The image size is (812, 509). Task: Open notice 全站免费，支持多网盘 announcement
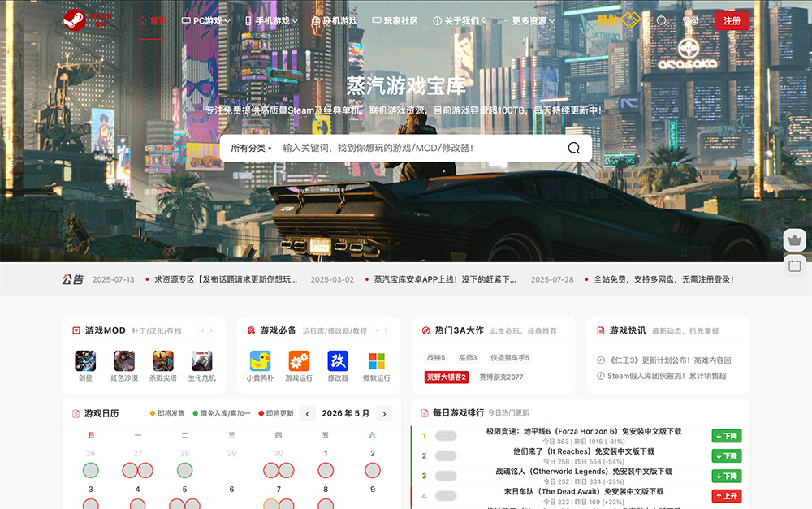[x=663, y=279]
